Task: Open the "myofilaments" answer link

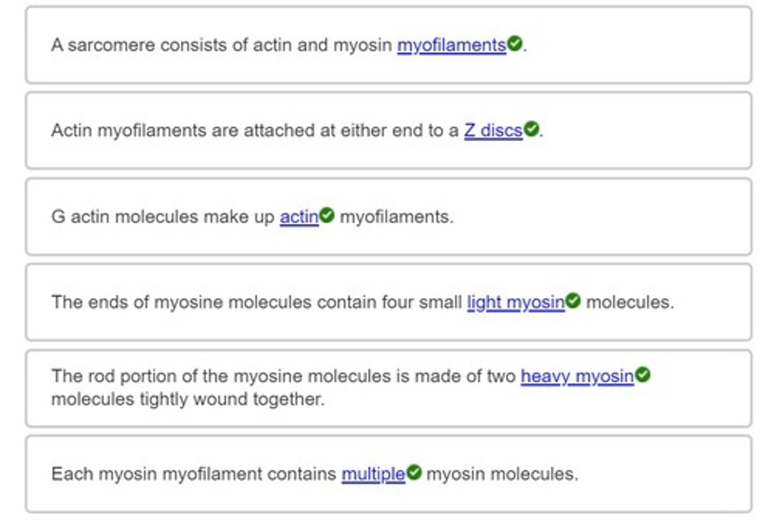Action: point(451,45)
